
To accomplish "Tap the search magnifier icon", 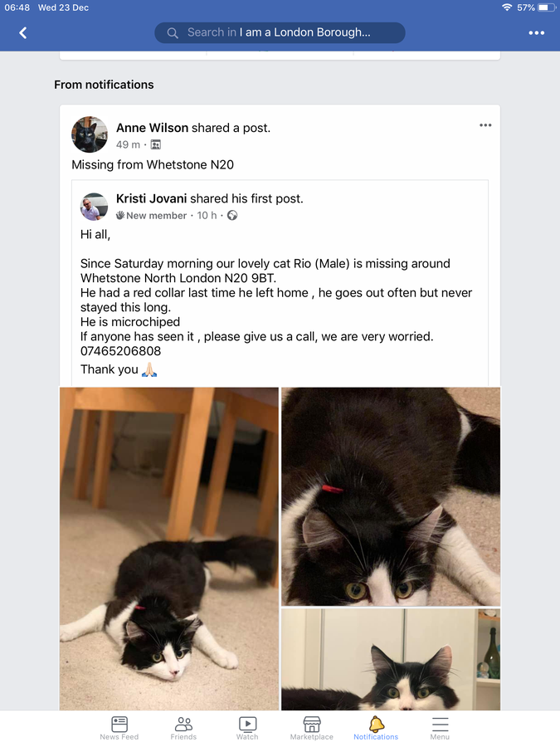I will 173,32.
